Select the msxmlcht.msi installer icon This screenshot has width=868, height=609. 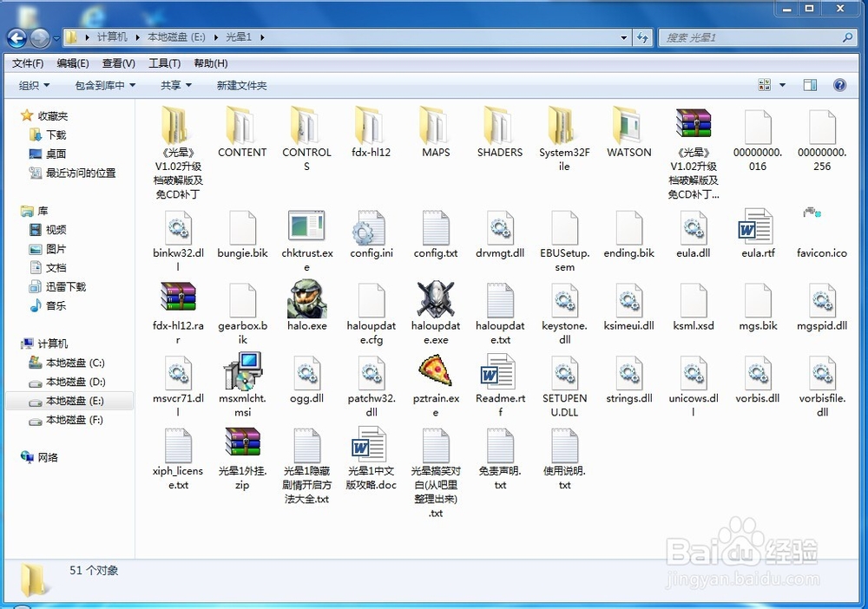[x=242, y=371]
